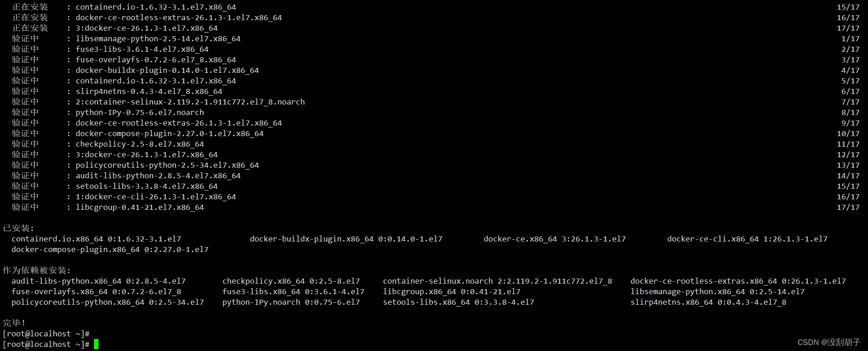Click setools-libs.x86_64 0:3.3.8-4.el7 entry

(459, 302)
